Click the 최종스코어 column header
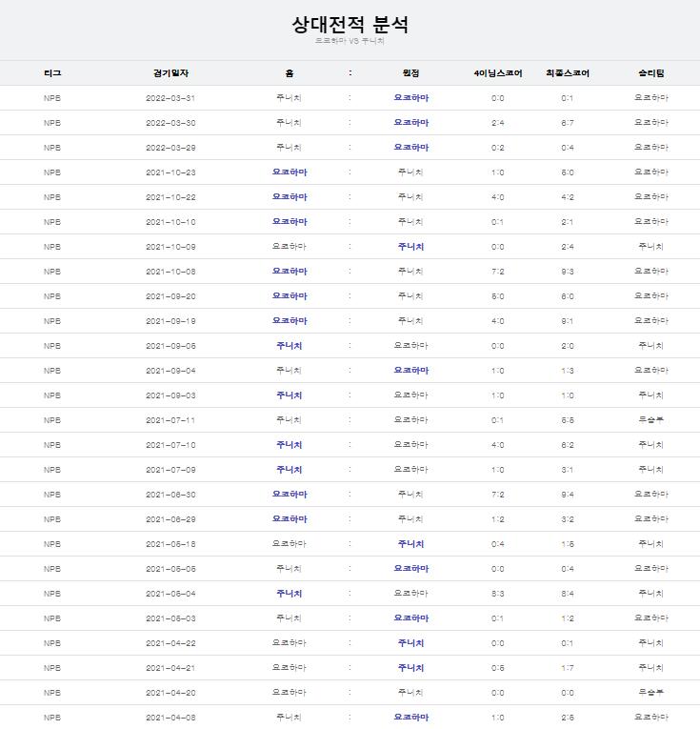This screenshot has height=729, width=700. tap(568, 73)
